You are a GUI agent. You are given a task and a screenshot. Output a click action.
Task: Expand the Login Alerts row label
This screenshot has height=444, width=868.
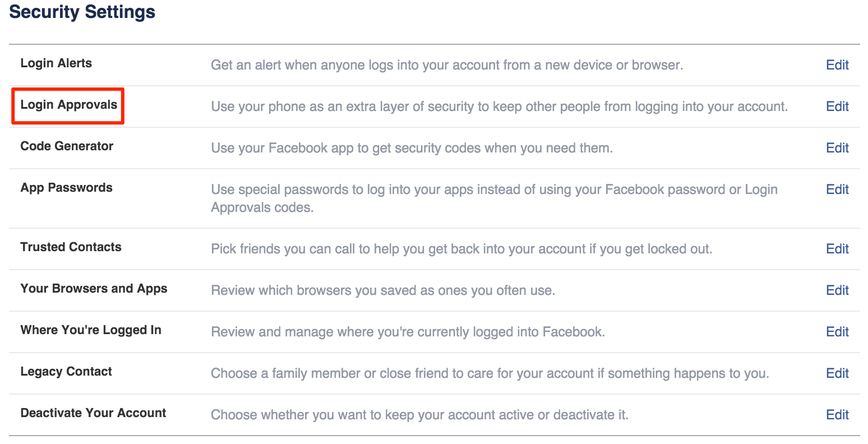[x=56, y=63]
